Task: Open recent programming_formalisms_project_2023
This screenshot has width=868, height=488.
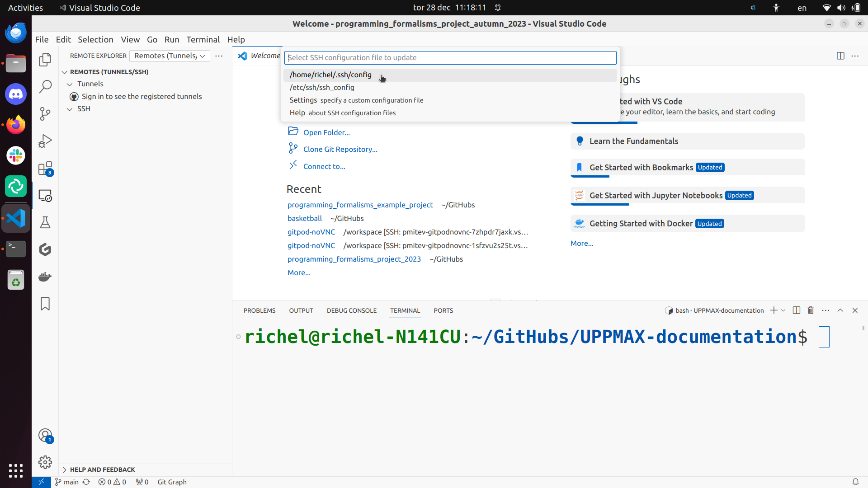Action: 354,259
